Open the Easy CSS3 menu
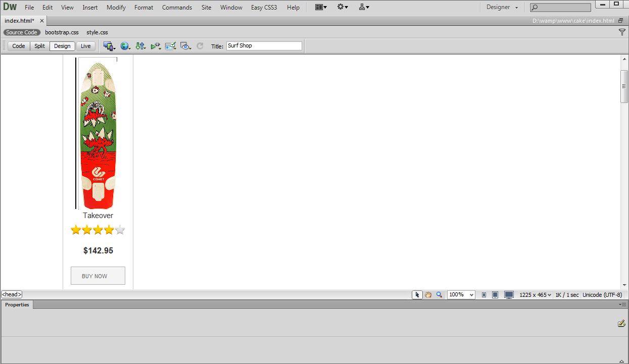Screen dimensions: 629x364 pos(264,8)
